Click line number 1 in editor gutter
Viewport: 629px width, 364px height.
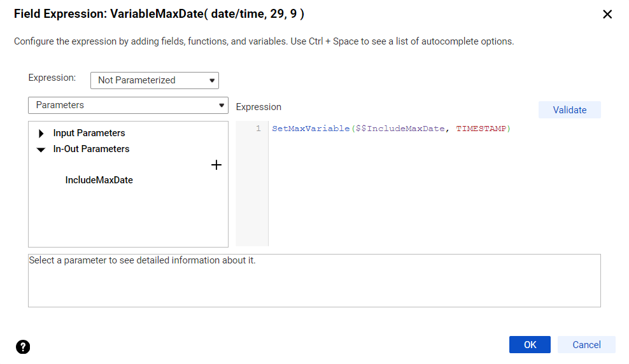tap(258, 129)
